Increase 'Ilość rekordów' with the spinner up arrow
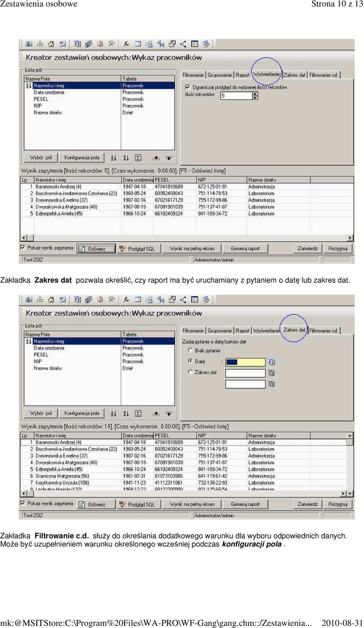This screenshot has width=364, height=628. point(255,94)
